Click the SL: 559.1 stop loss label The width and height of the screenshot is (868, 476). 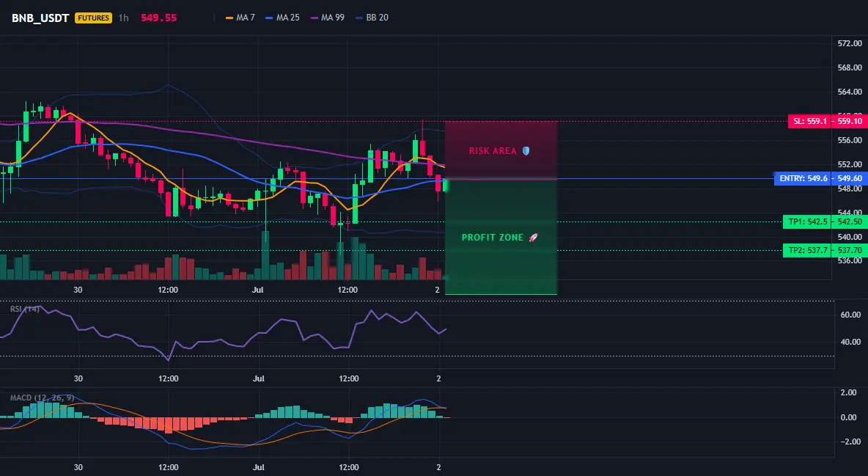coord(809,121)
